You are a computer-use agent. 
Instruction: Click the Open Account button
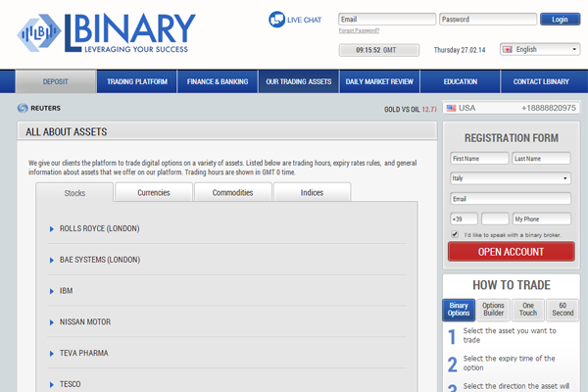[x=512, y=251]
